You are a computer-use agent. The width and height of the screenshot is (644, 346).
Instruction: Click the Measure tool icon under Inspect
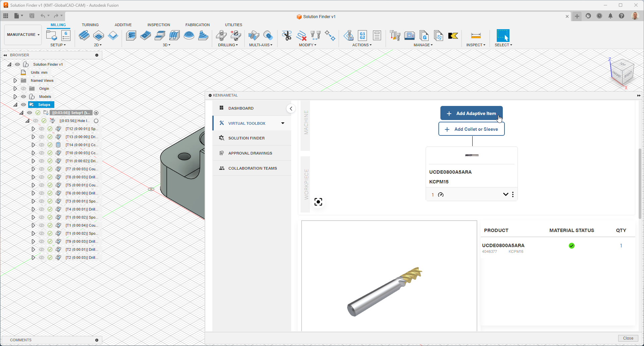[476, 36]
